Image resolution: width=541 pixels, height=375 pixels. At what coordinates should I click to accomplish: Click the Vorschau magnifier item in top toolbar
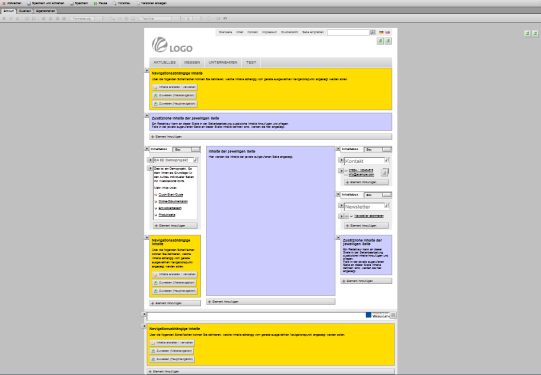(x=121, y=3)
